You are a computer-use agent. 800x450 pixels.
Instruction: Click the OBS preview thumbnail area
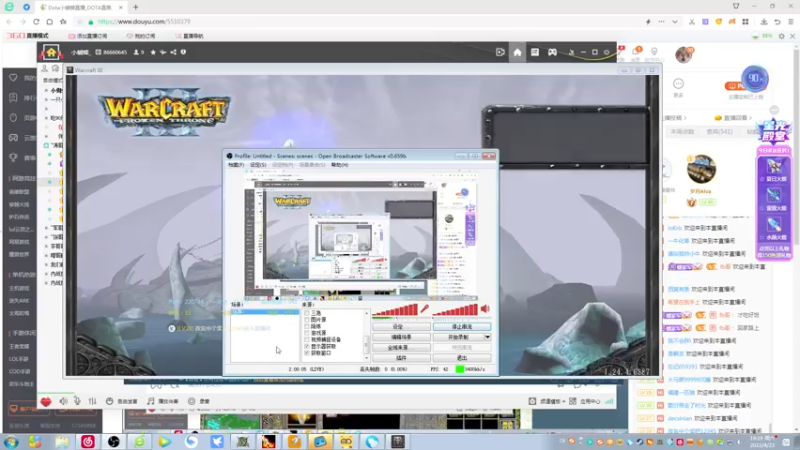(x=360, y=235)
